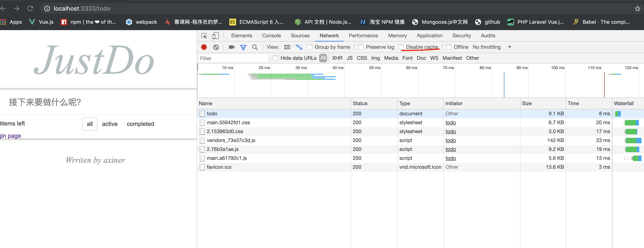Expand the No throttling dropdown

[x=492, y=47]
